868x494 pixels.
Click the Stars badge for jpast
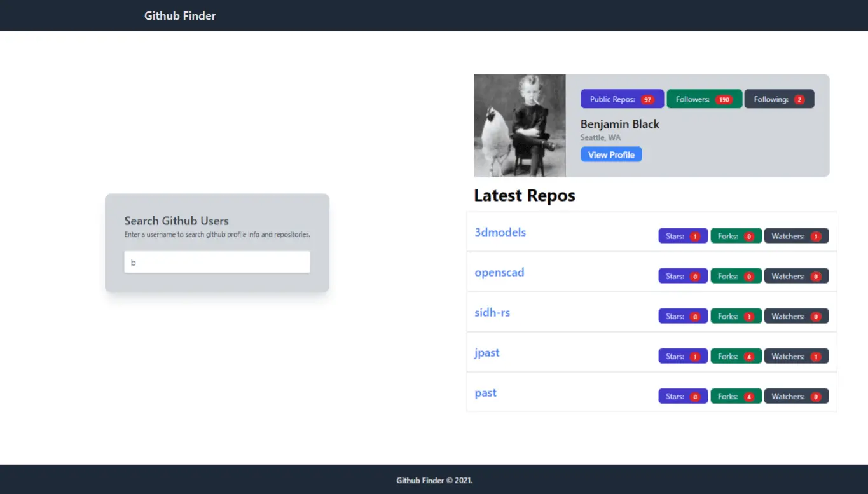click(682, 355)
